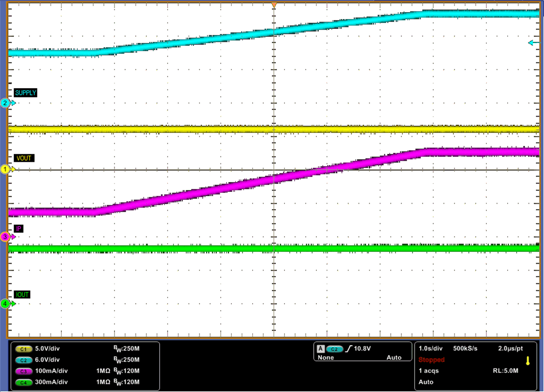Toggle the C1 channel badge
The height and width of the screenshot is (392, 544).
coord(23,349)
